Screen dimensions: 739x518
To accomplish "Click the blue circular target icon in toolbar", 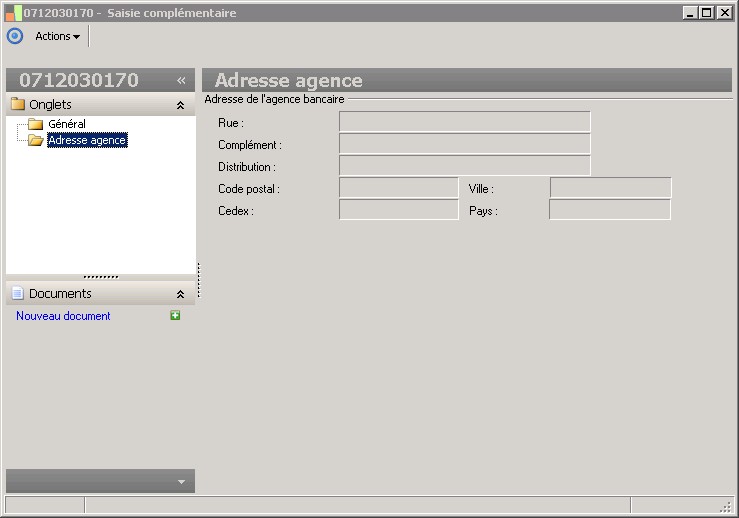I will pos(15,36).
